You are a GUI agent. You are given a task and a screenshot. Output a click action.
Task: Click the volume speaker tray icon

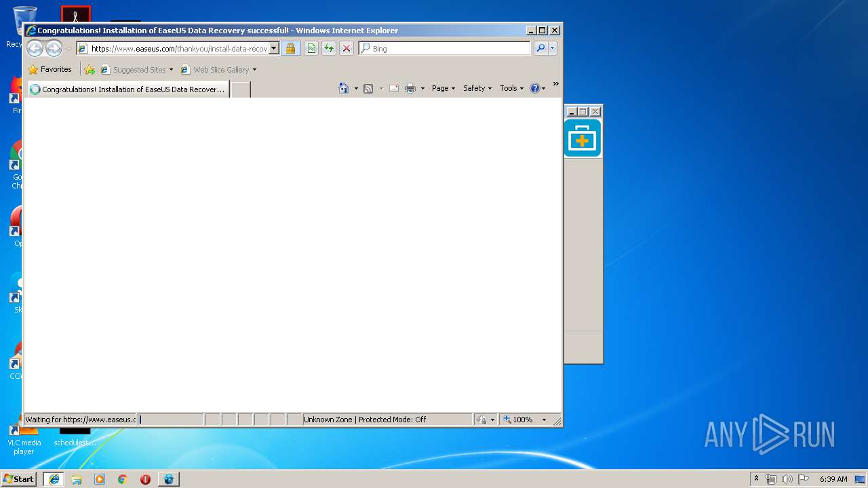point(787,479)
